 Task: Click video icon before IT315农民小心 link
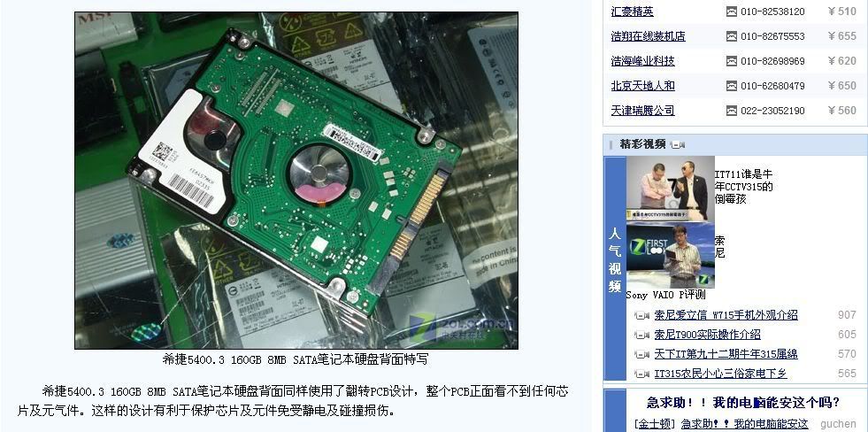[641, 374]
